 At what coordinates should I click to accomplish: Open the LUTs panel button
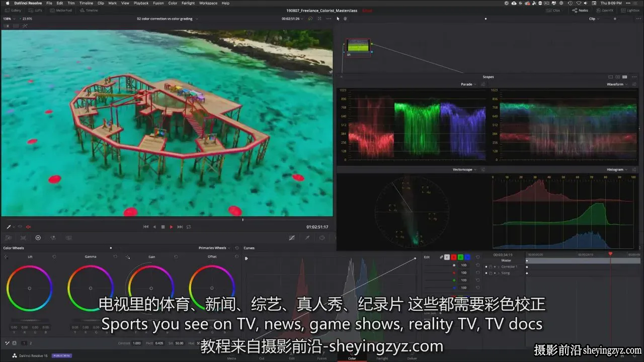(36, 10)
